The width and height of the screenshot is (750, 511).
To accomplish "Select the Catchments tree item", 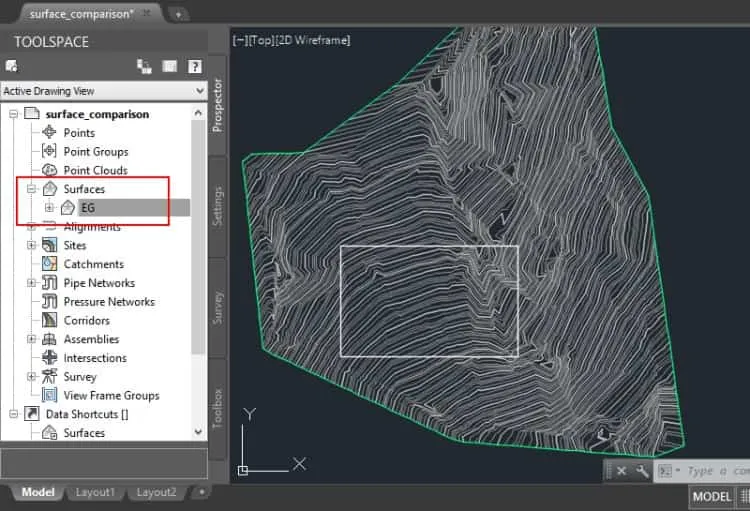I will (x=94, y=264).
